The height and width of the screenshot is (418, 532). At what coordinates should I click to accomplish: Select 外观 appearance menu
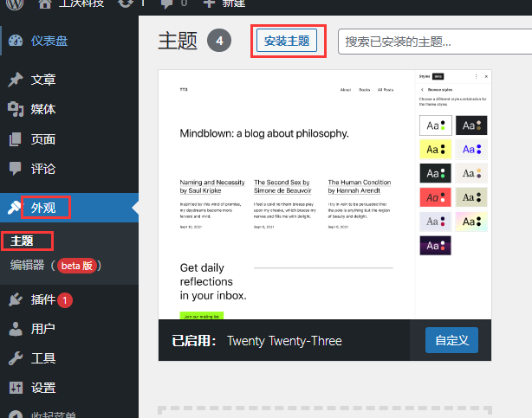coord(43,208)
